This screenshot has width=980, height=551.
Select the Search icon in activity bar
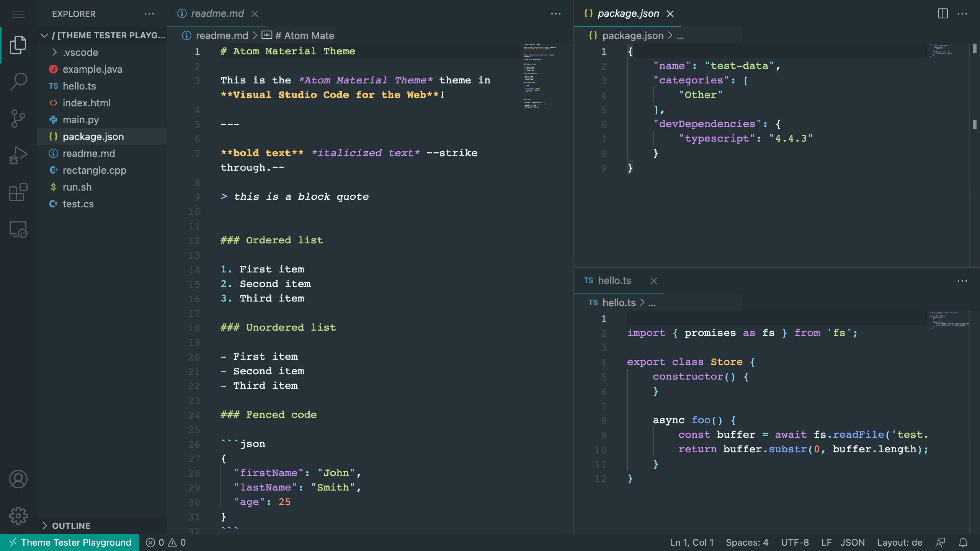(18, 82)
